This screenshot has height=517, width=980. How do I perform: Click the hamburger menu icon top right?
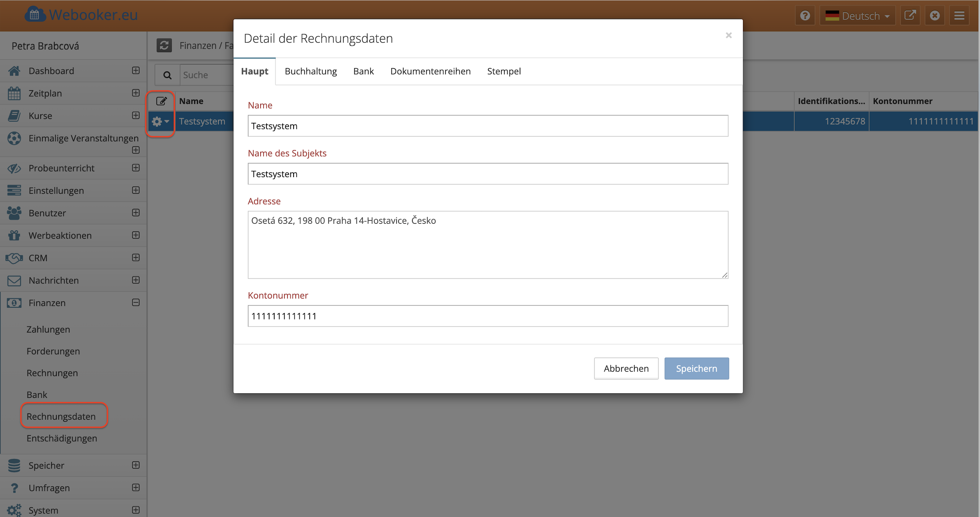pos(959,16)
